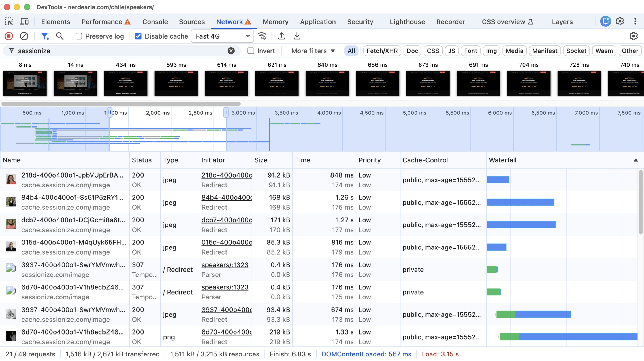Toggle device toolbar icon

24,22
